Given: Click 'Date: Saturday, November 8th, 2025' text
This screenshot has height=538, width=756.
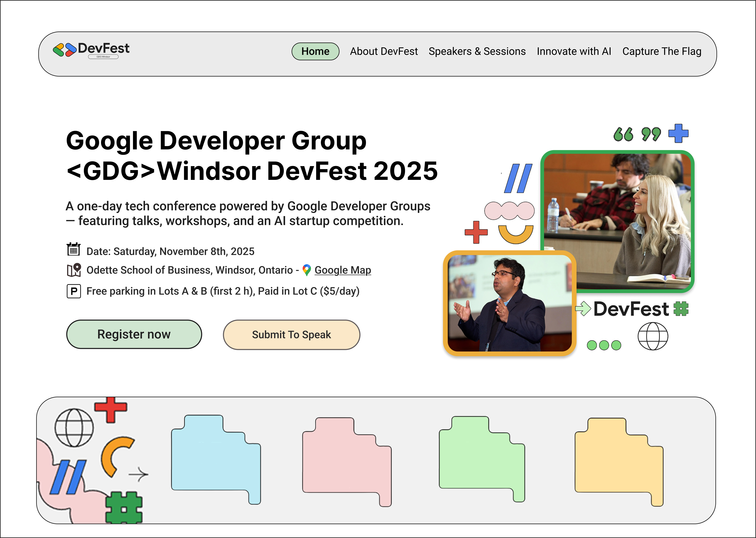Looking at the screenshot, I should 170,251.
